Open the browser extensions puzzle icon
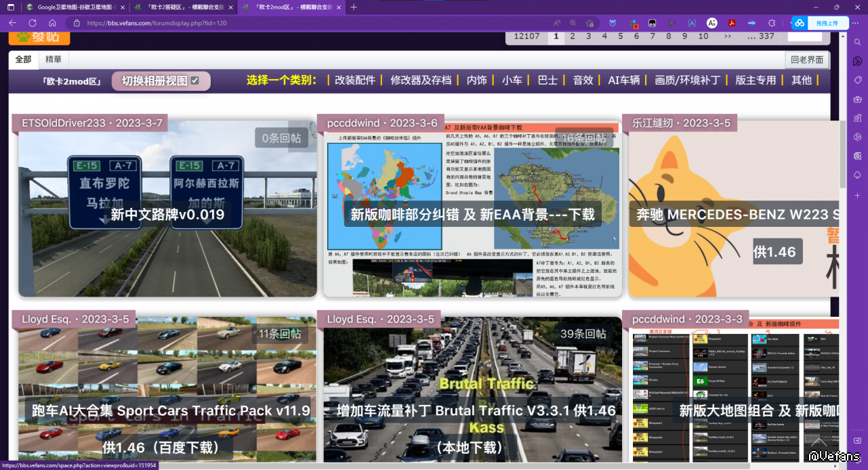Viewport: 868px width, 470px height. tap(771, 22)
